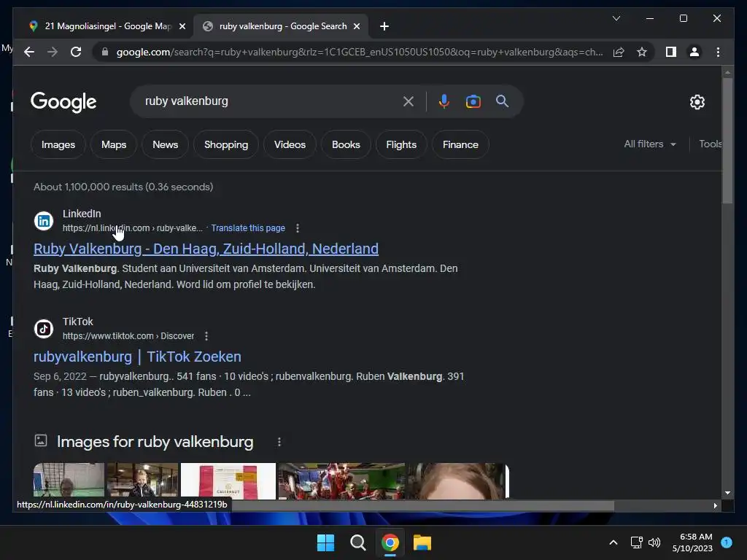Click the scroll-down arrow on the vertical scrollbar
747x560 pixels.
(727, 493)
